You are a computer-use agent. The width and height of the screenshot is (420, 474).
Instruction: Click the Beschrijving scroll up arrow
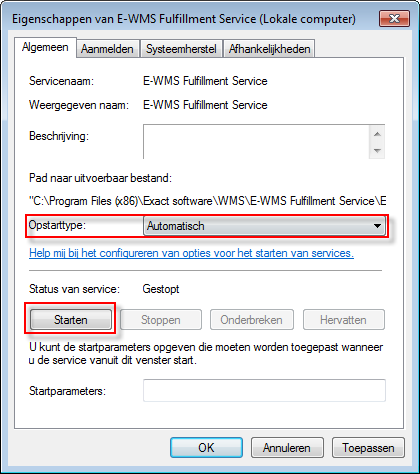377,134
